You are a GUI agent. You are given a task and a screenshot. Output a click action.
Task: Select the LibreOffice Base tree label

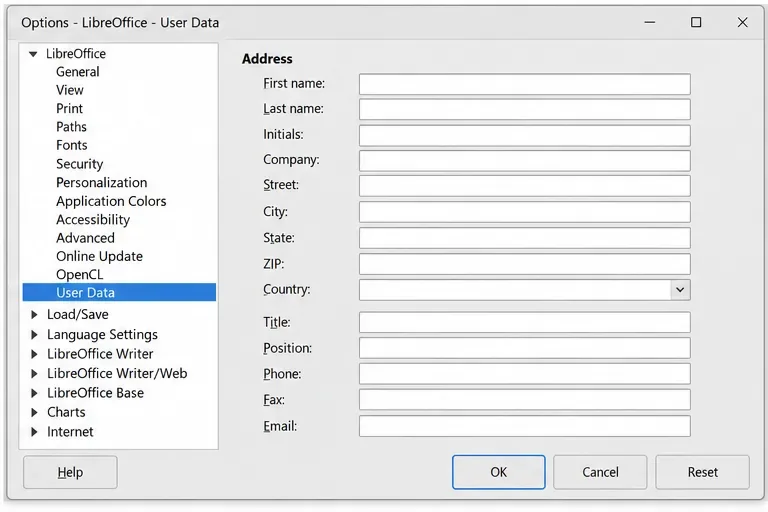pos(96,393)
